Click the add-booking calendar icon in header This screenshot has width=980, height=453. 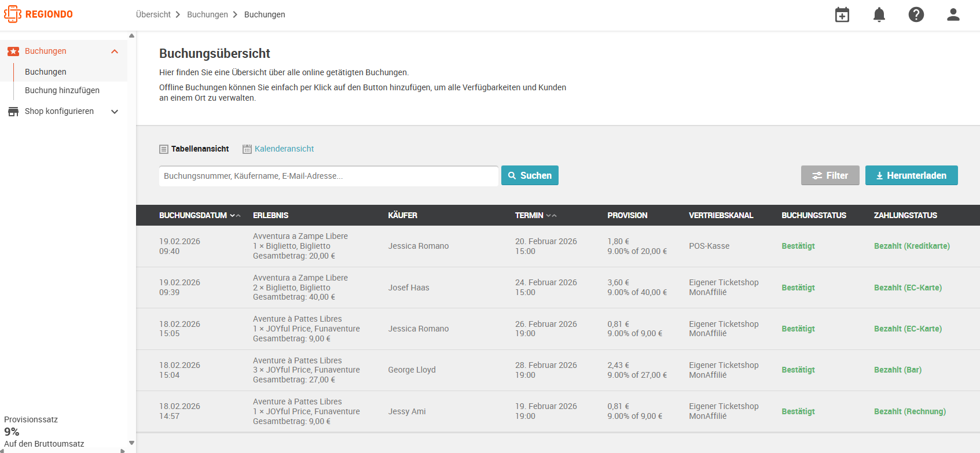tap(842, 14)
